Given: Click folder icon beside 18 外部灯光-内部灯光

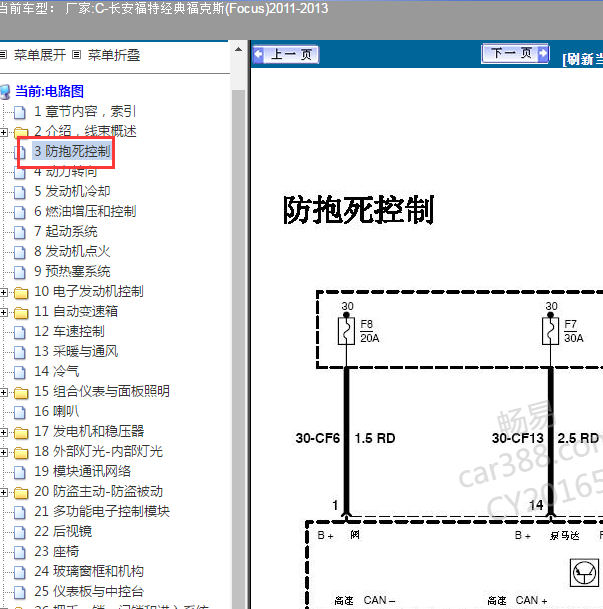Looking at the screenshot, I should point(21,453).
